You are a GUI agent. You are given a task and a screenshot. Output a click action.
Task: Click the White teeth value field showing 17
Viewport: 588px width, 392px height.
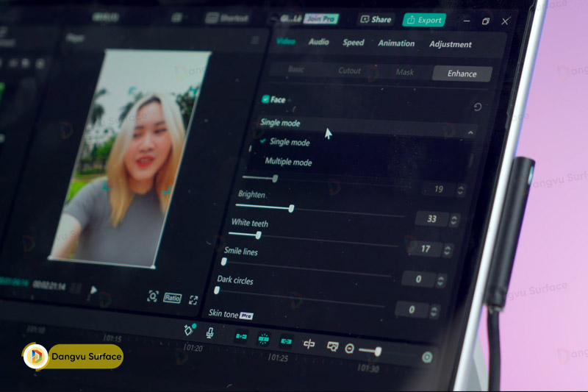(x=425, y=249)
